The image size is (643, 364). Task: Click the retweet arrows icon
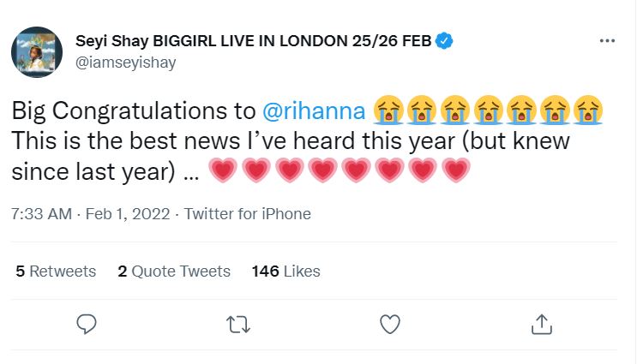click(x=237, y=323)
